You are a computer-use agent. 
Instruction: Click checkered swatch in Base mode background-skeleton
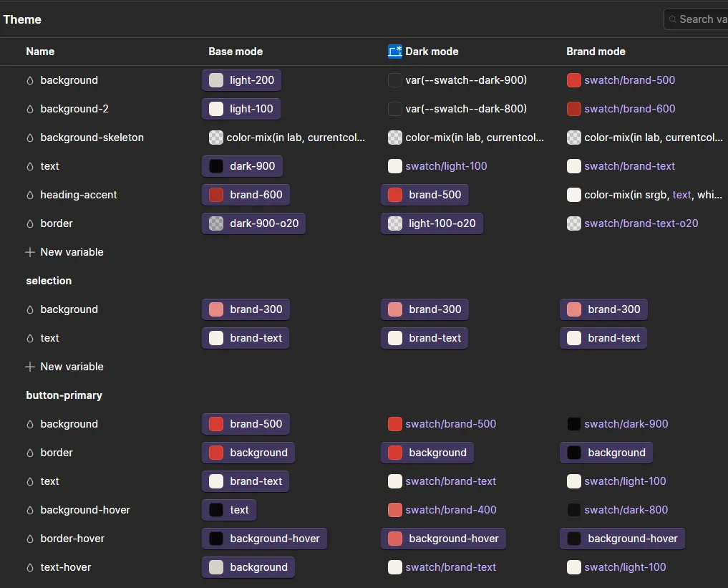tap(216, 138)
